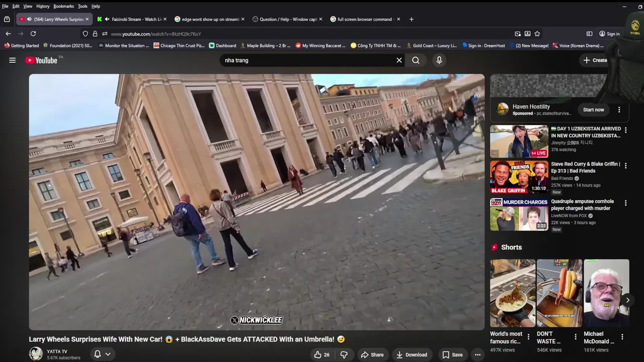Open a new tab
Viewport: 644px width, 362px height.
click(x=411, y=19)
